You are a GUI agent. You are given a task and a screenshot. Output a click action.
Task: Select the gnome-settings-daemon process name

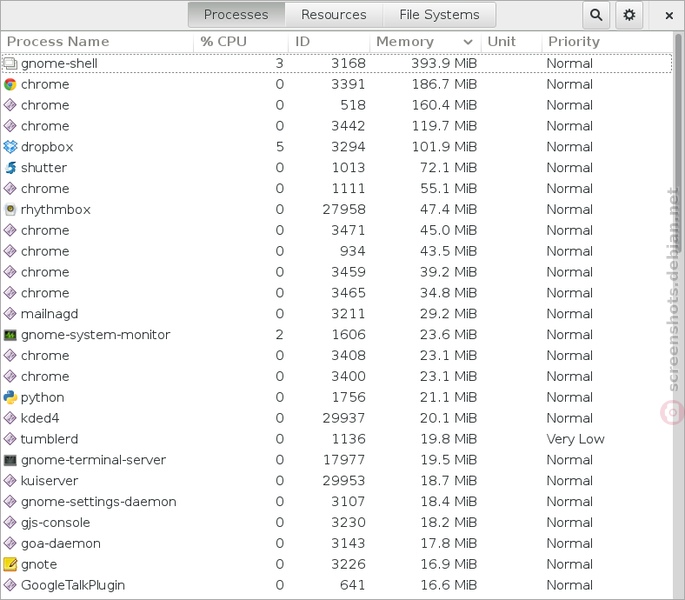[x=99, y=502]
